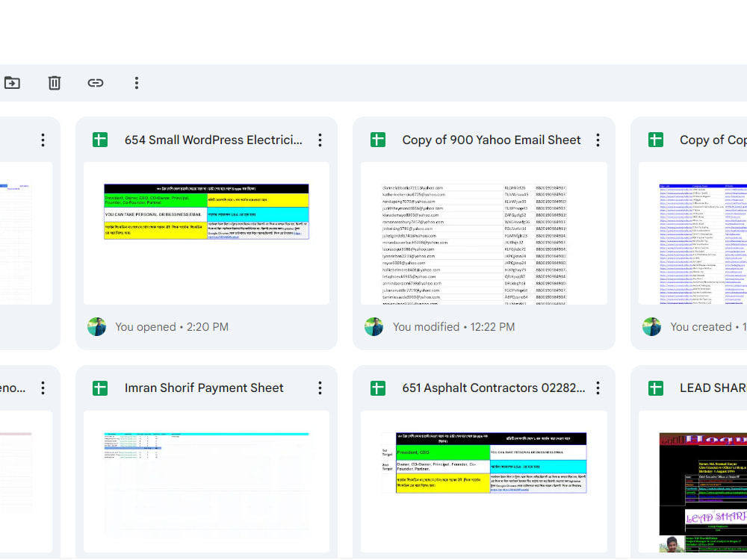This screenshot has height=560, width=747.
Task: Open Copy of 900 Yahoo Email Sheet thumbnail
Action: pyautogui.click(x=484, y=233)
